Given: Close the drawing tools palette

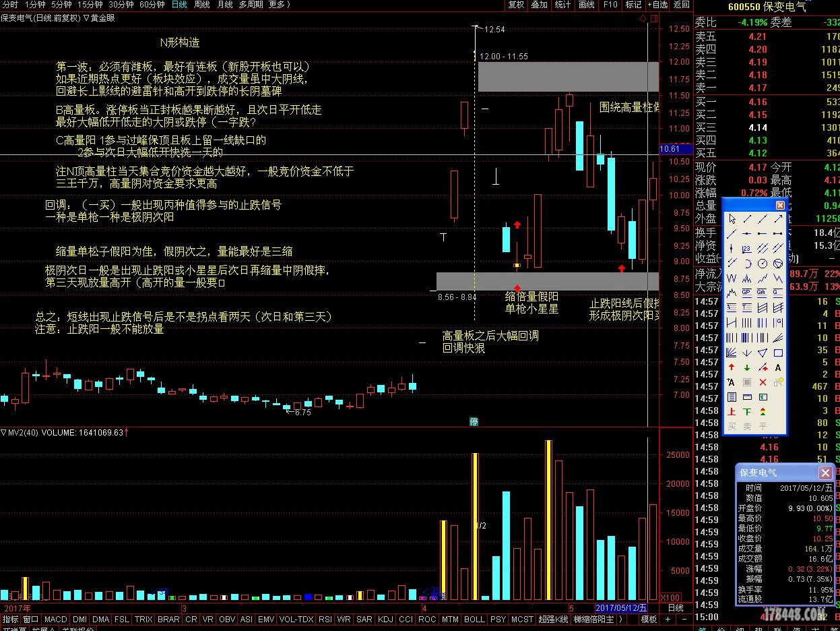Looking at the screenshot, I should pyautogui.click(x=780, y=205).
